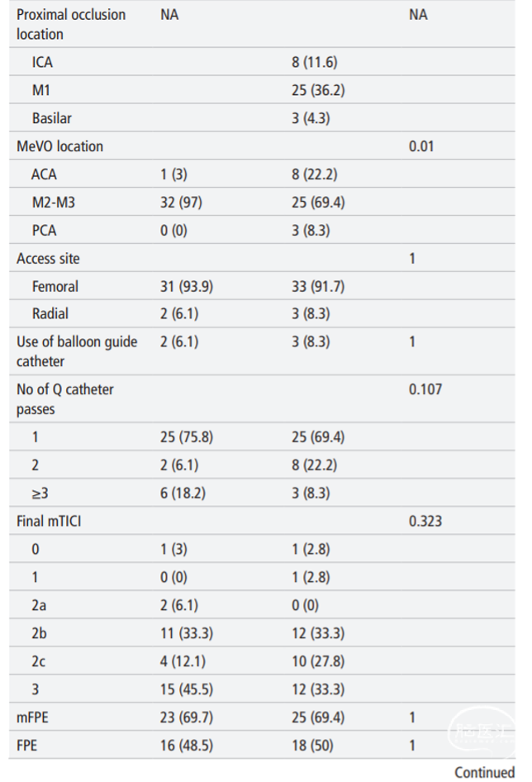
Task: Select the 2c row 10 (27.8) cell
Action: [x=318, y=661]
